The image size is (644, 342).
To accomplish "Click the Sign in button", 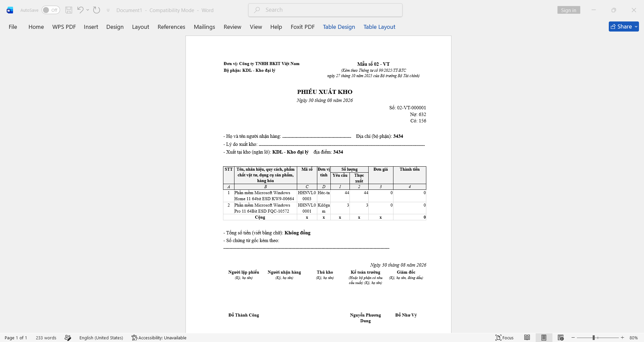I will coord(569,10).
